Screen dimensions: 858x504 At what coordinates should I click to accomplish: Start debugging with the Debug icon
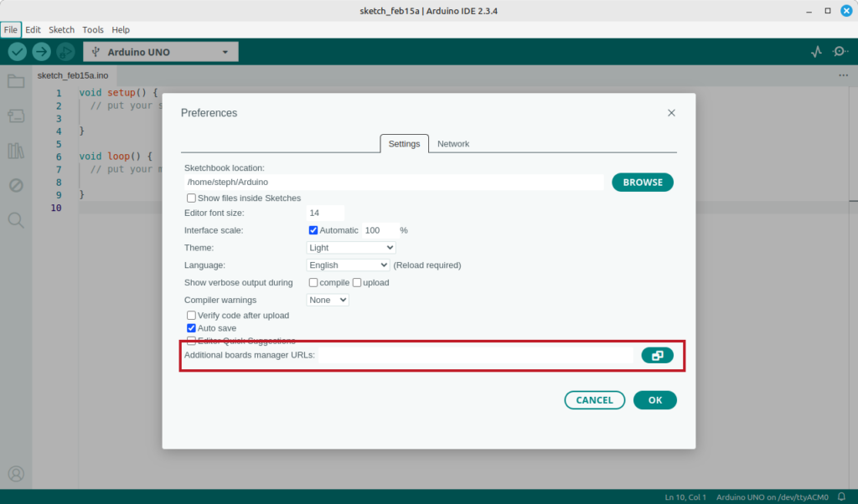pos(65,52)
